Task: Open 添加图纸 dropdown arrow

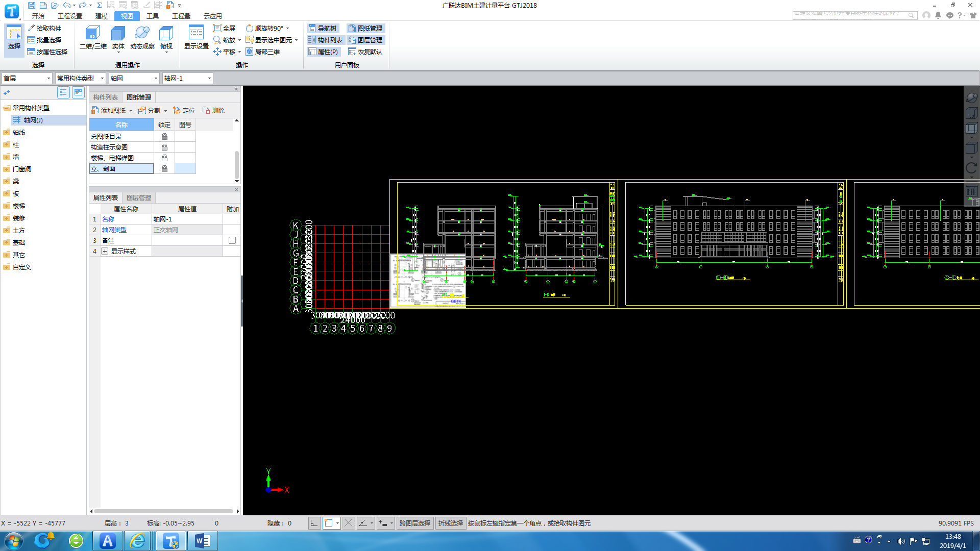Action: [131, 111]
